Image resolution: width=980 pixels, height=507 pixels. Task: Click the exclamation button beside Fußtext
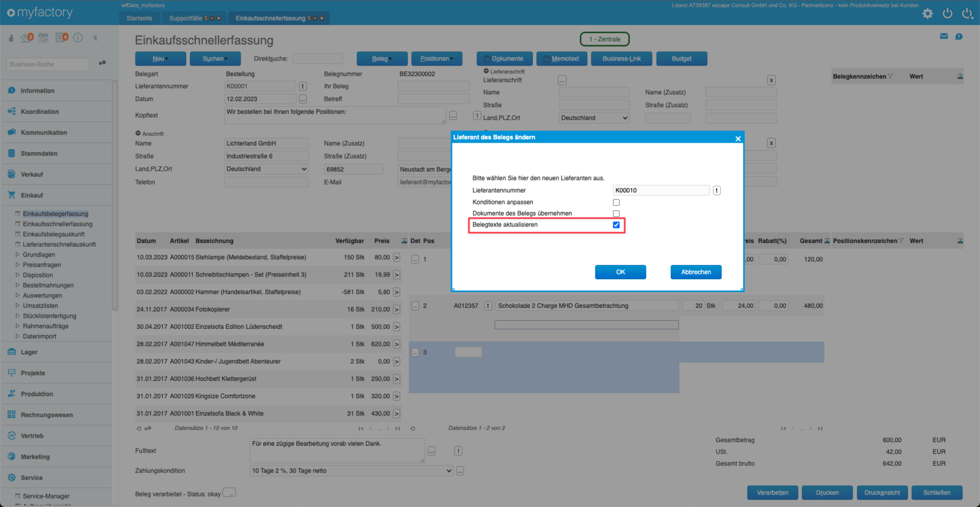[458, 451]
